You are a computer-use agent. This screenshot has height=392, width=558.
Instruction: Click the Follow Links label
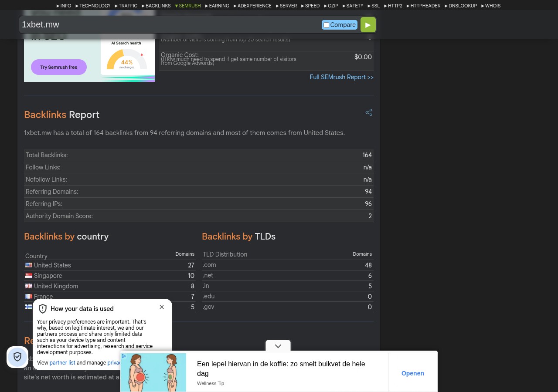point(43,167)
